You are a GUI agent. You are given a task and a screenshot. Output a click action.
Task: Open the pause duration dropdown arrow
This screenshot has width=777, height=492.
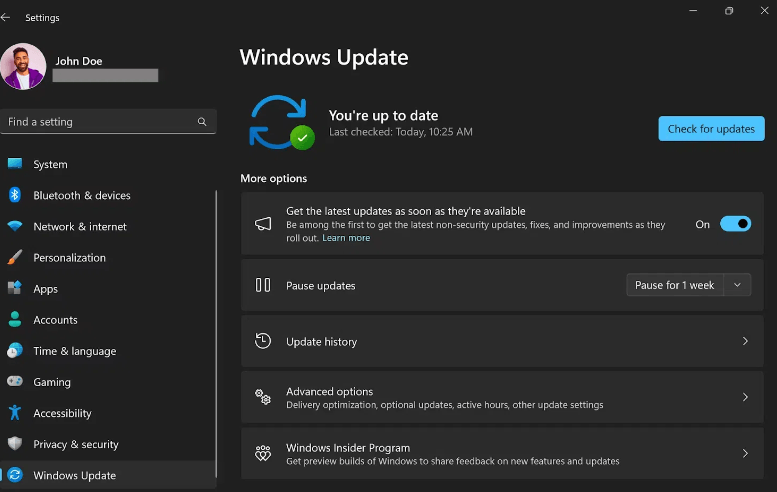pyautogui.click(x=737, y=285)
